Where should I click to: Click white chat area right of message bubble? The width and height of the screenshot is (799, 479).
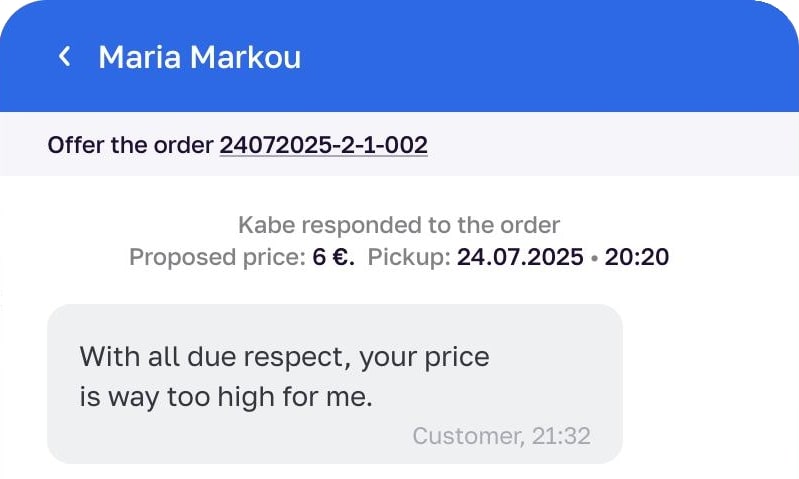pos(710,384)
